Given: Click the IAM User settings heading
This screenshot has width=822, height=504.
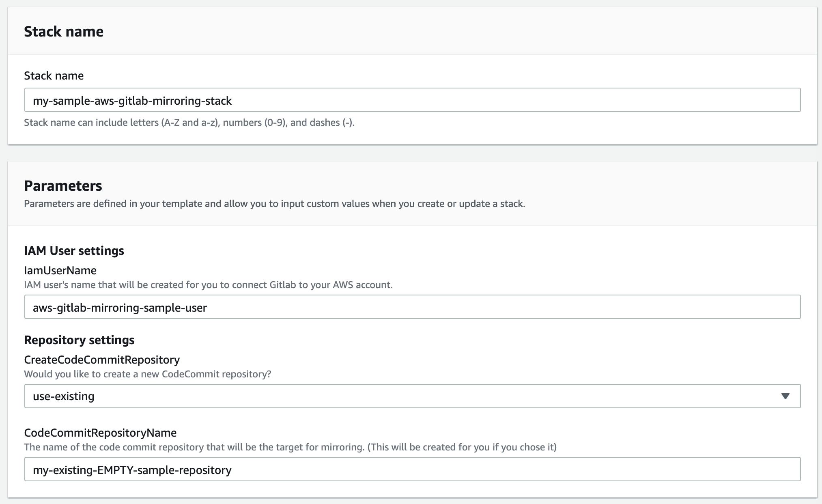Looking at the screenshot, I should click(74, 251).
